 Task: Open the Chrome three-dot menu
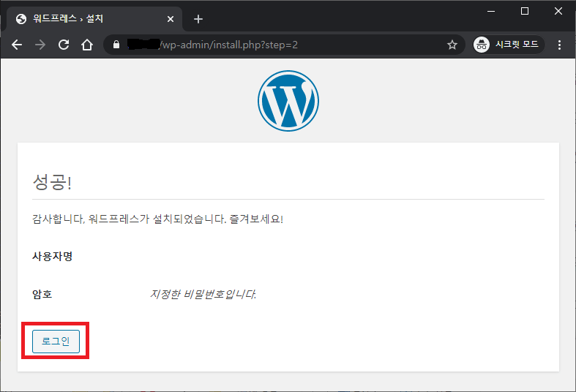click(x=560, y=45)
